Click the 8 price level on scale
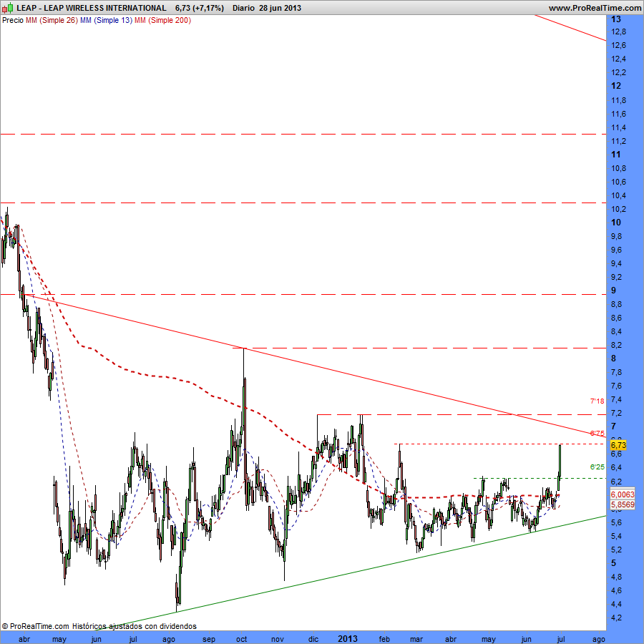 (614, 358)
